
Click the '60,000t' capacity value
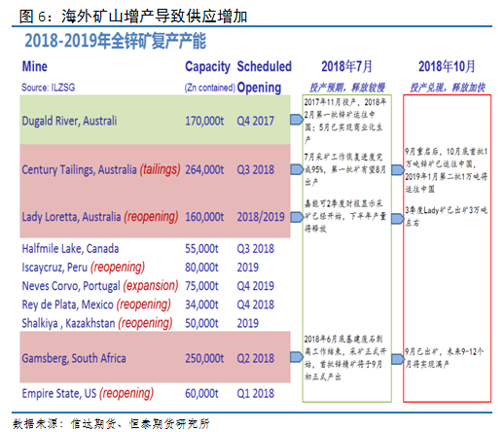(x=201, y=393)
